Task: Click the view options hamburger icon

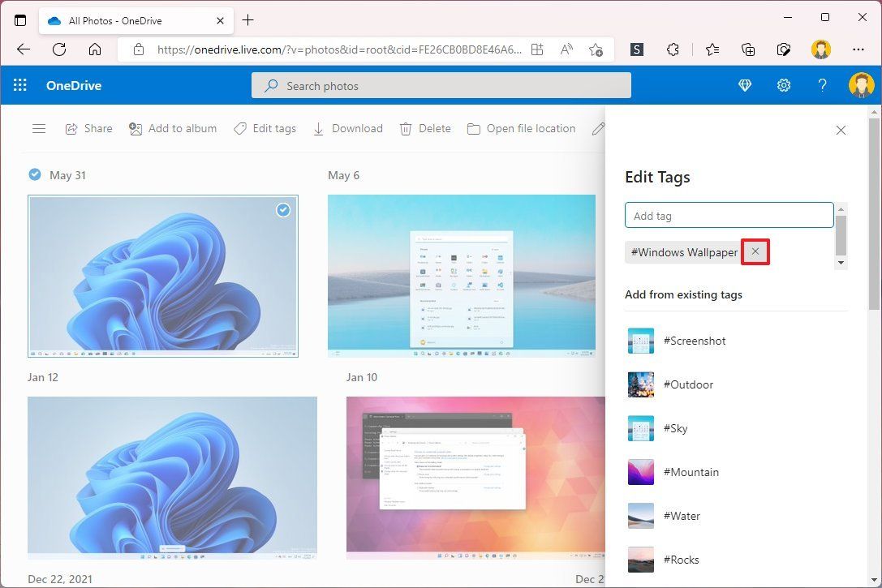Action: click(39, 128)
